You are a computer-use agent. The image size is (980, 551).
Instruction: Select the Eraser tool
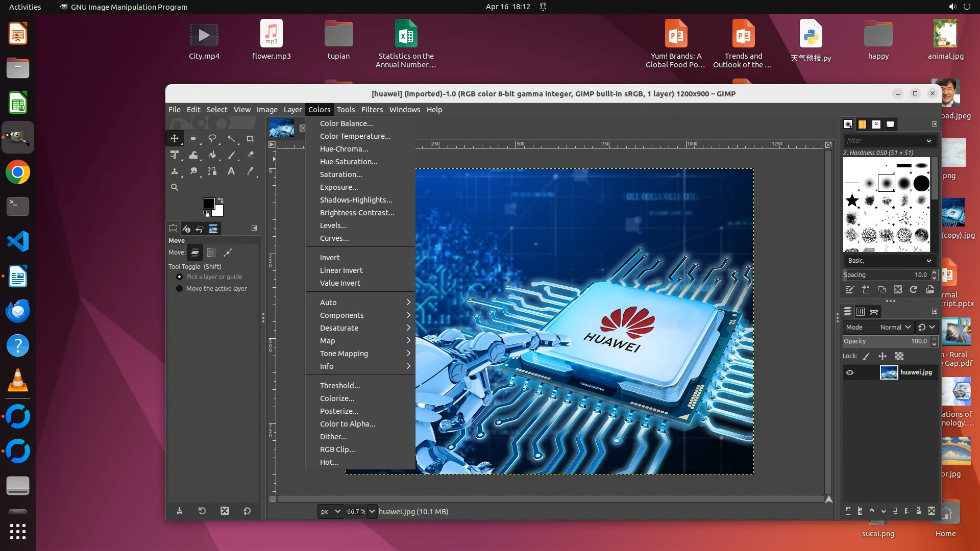[250, 155]
